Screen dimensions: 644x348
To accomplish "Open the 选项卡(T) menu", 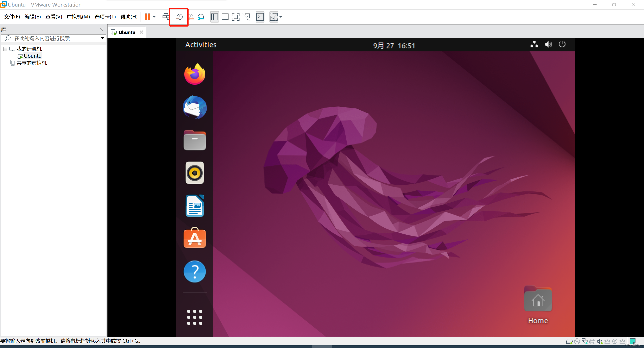I will pos(105,17).
